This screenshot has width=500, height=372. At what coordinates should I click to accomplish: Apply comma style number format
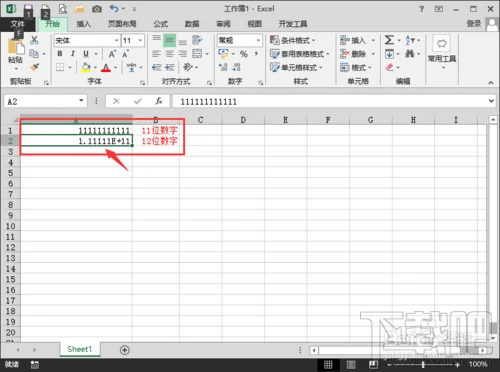pos(256,54)
